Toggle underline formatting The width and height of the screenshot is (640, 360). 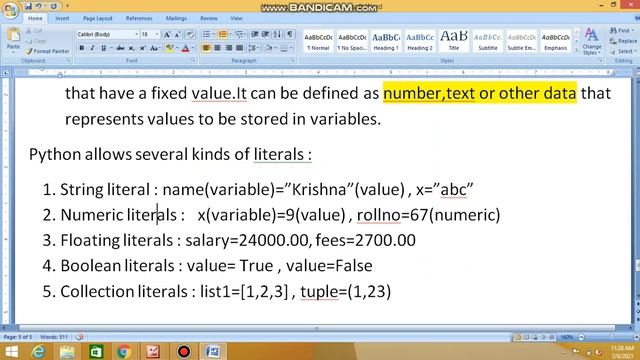tap(104, 48)
